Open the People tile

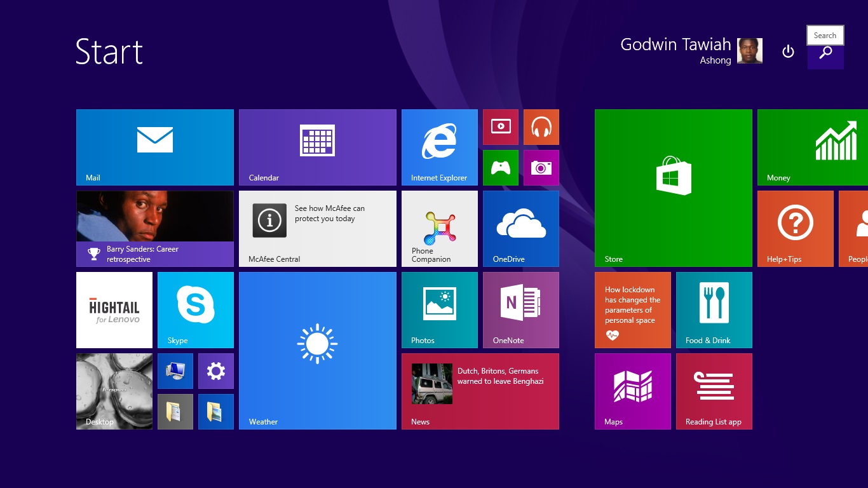coord(853,229)
